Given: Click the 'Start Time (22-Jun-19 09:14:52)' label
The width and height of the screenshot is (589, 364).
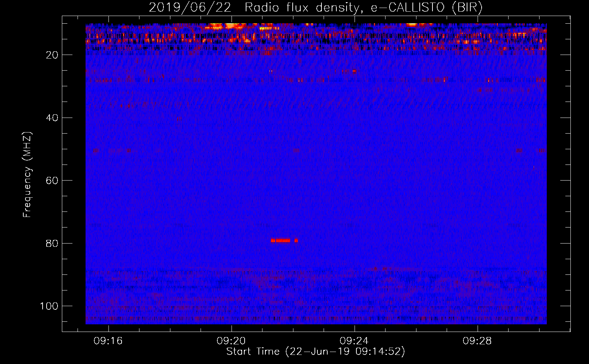Looking at the screenshot, I should (x=316, y=352).
